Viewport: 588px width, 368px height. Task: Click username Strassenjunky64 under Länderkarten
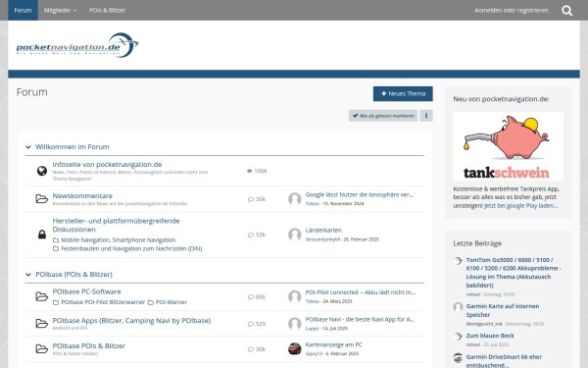[322, 239]
